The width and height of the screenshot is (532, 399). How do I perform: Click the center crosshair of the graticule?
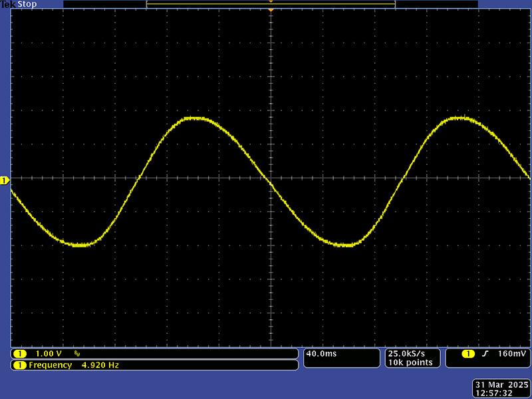[x=271, y=178]
